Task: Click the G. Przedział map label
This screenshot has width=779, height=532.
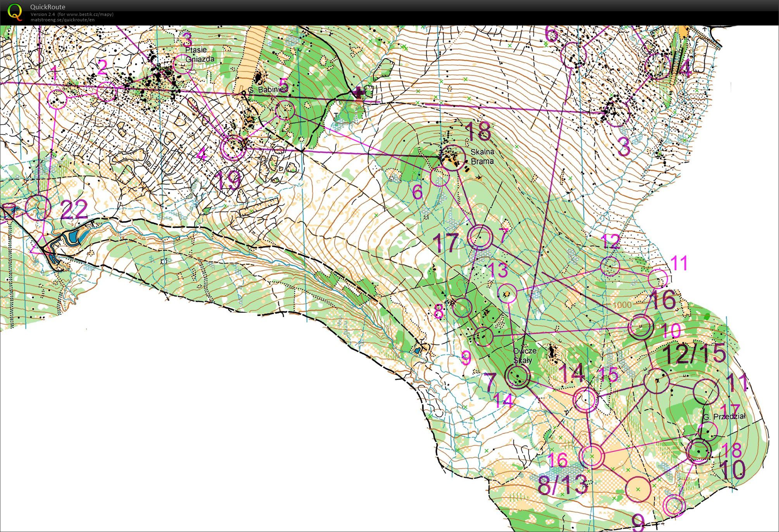Action: pos(724,417)
